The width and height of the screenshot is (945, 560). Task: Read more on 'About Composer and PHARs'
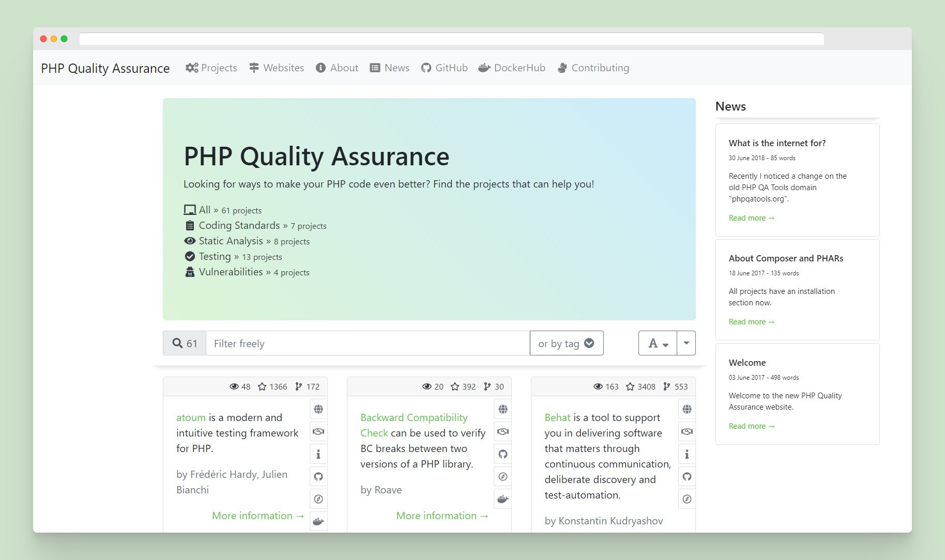pyautogui.click(x=752, y=322)
